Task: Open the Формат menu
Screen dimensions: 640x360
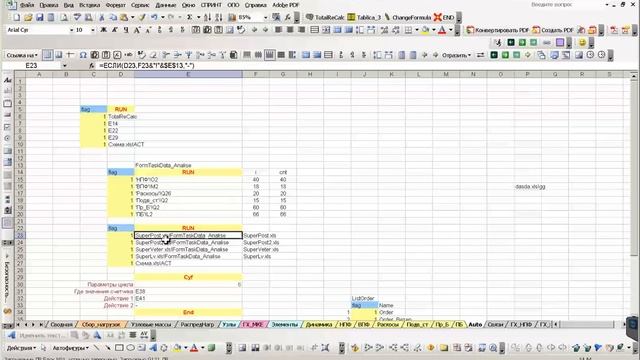Action: click(116, 5)
